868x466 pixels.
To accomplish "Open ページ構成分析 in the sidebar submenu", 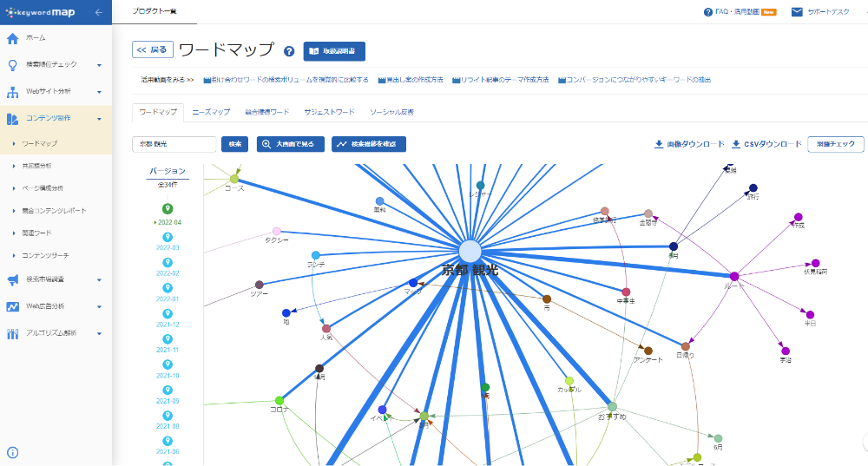I will click(x=43, y=188).
